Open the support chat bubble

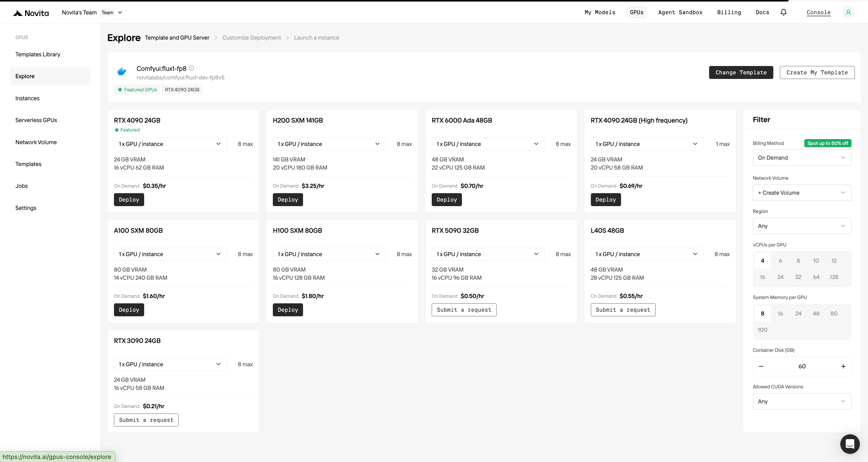(x=850, y=444)
